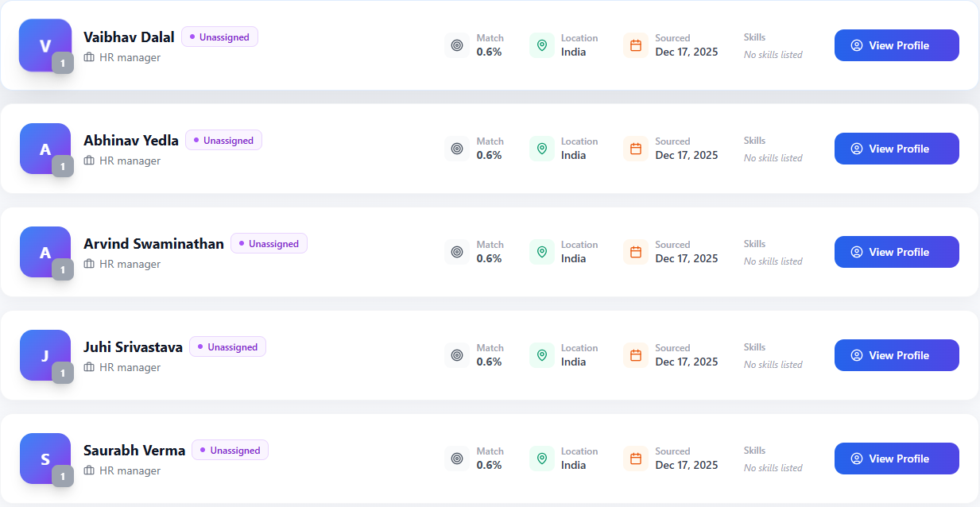Click the sourced calendar icon for Abhinav Yedla
The image size is (980, 507).
(636, 149)
